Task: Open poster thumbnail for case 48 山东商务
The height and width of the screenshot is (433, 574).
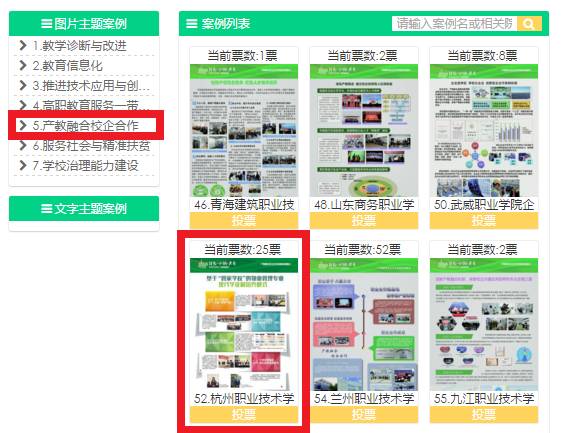Action: (x=364, y=131)
